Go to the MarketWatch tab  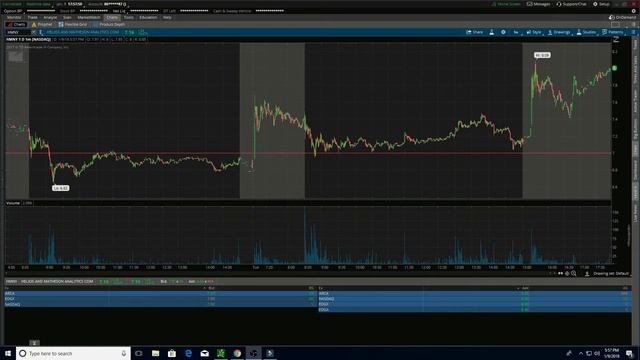coord(89,18)
